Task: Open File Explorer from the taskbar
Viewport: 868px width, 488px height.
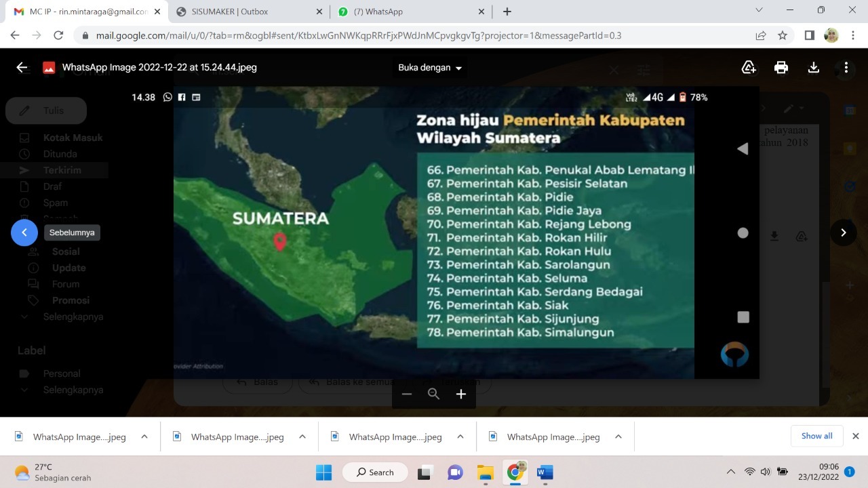Action: 485,472
